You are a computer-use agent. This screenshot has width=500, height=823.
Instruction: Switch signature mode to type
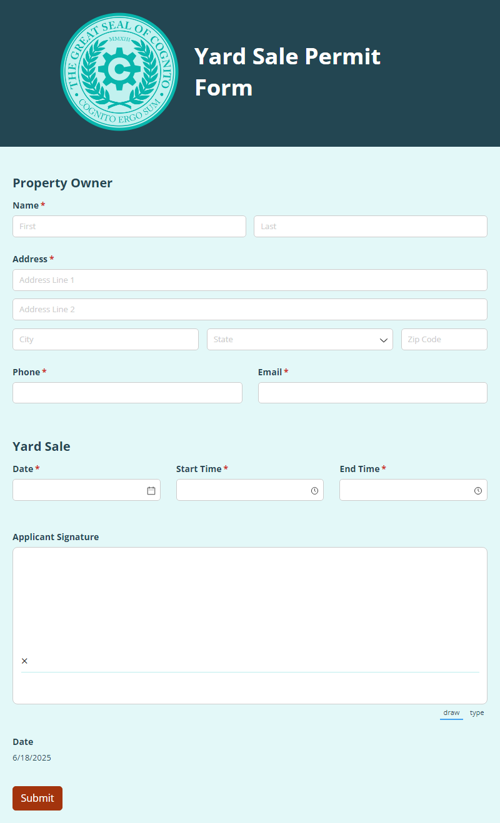pyautogui.click(x=477, y=713)
